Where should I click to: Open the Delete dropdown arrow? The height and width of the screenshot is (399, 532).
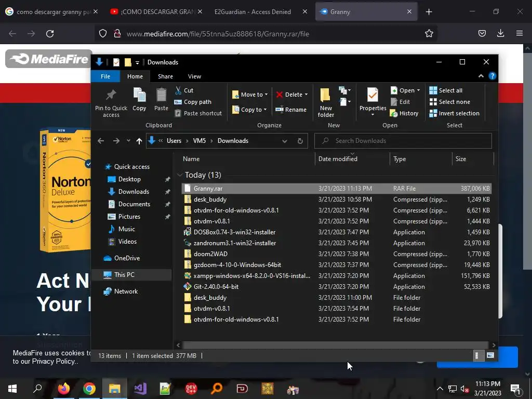pos(306,95)
